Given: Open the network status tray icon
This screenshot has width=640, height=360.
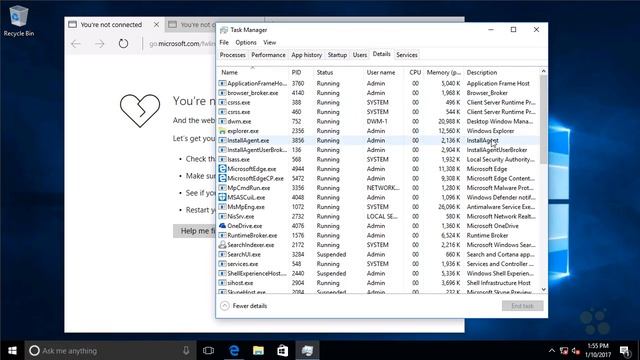Looking at the screenshot, I should click(x=564, y=351).
